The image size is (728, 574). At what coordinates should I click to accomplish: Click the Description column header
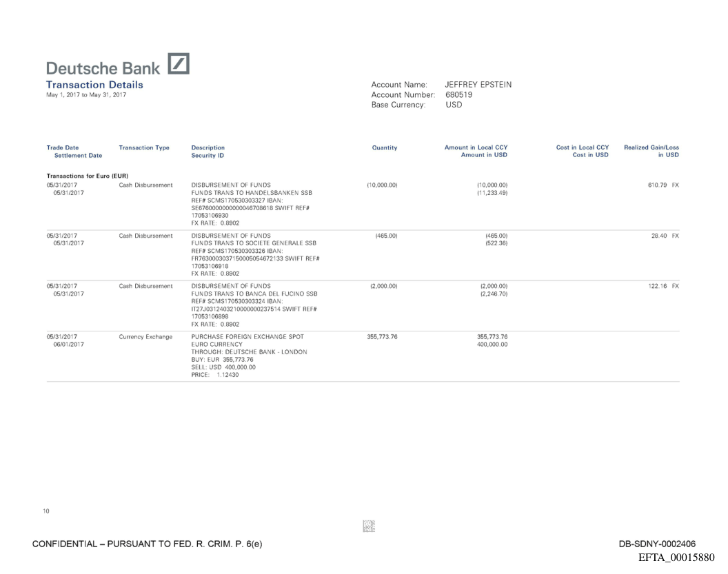click(208, 147)
